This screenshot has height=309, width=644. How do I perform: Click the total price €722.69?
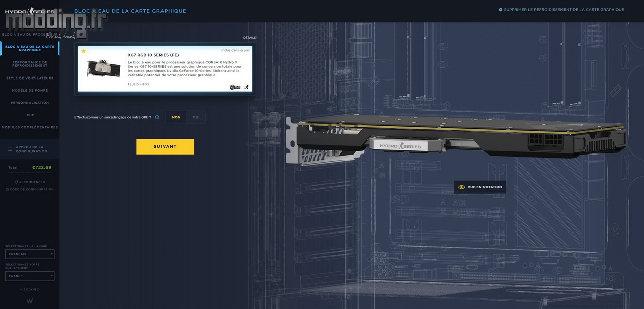42,168
